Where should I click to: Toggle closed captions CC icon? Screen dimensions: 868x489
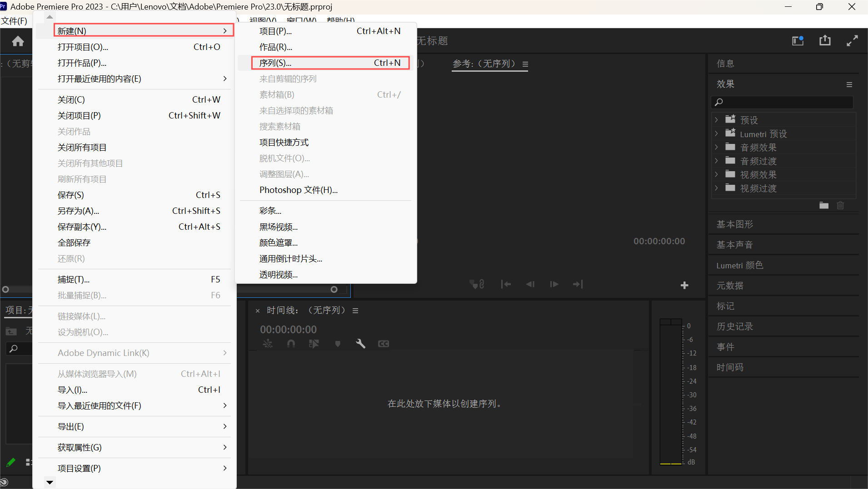pyautogui.click(x=384, y=344)
